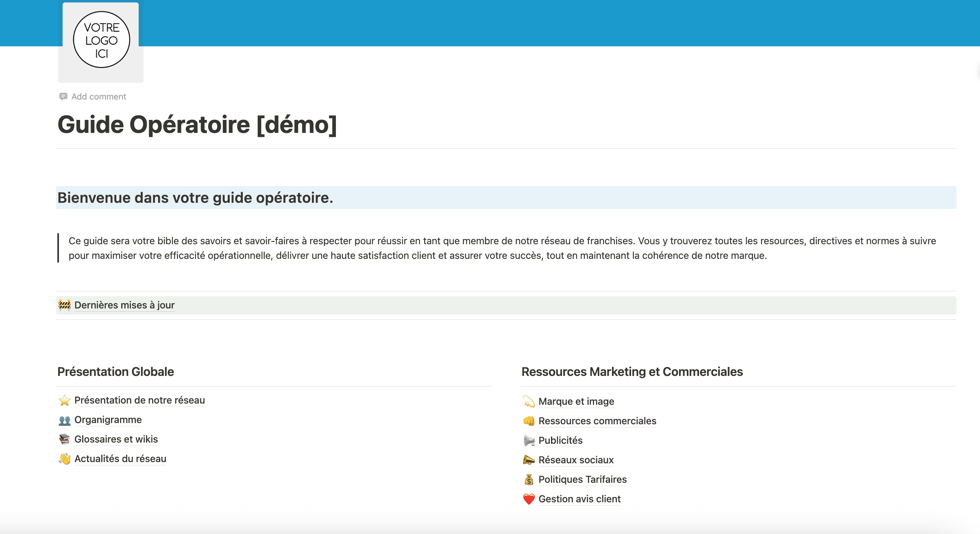Viewport: 980px width, 534px height.
Task: Open the Organigramme page link
Action: point(108,420)
